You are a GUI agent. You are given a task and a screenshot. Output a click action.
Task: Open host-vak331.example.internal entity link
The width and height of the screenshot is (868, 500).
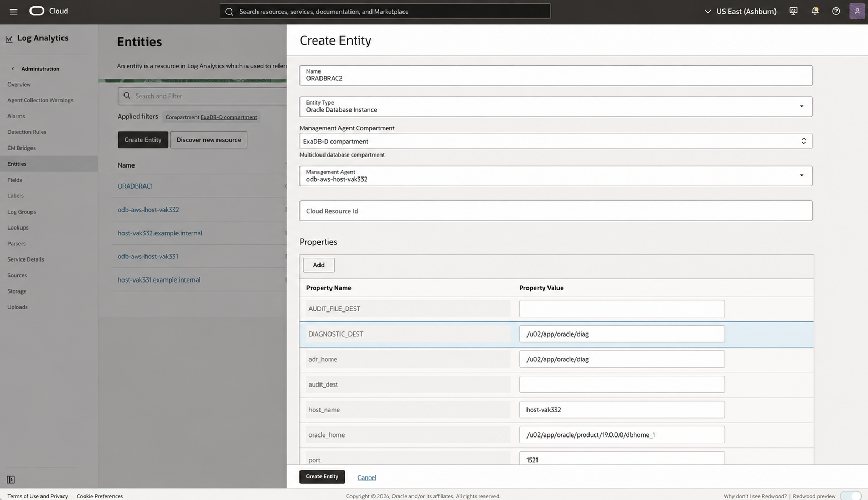(x=159, y=280)
